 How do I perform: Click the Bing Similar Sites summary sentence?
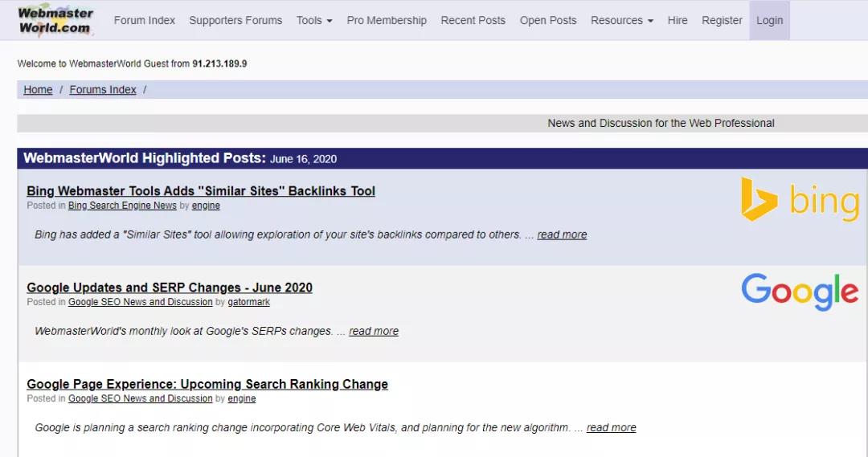(x=278, y=235)
